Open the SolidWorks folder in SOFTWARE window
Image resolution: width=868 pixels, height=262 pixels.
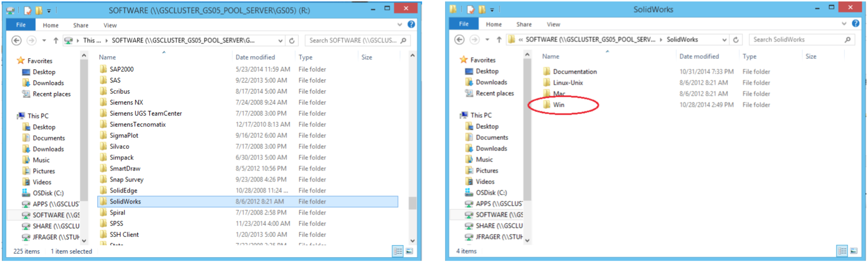tap(247, 201)
